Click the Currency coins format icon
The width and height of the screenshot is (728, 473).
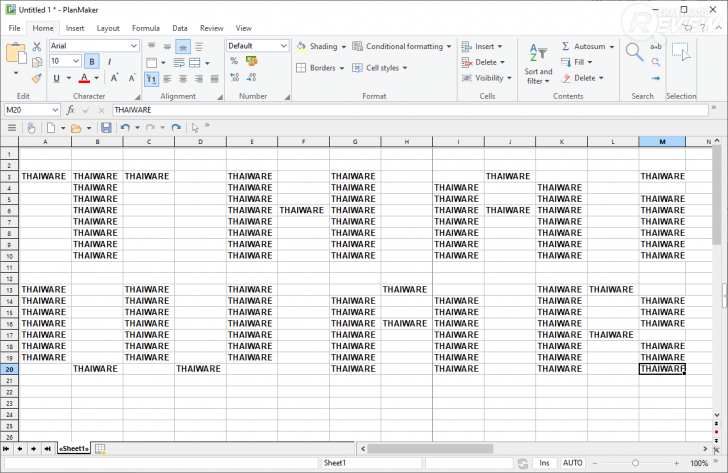point(252,61)
